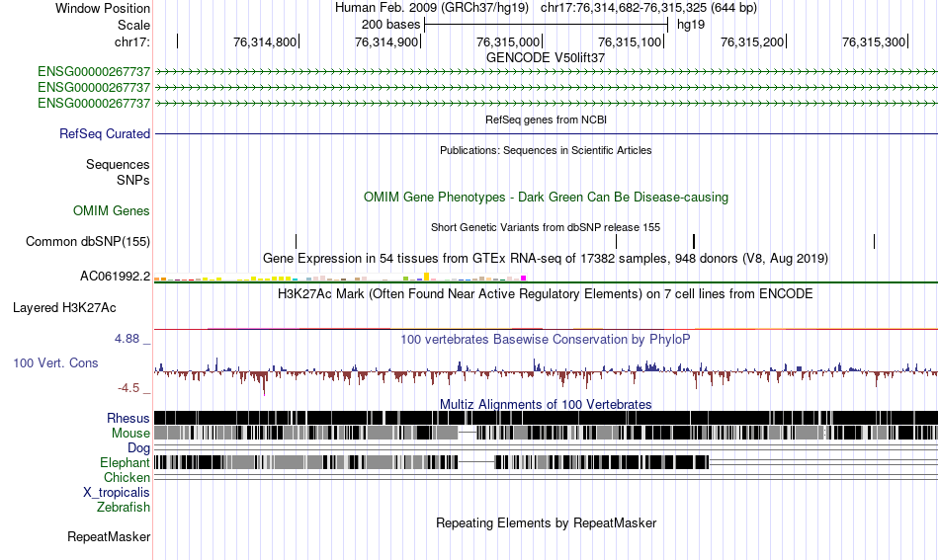939x560 pixels.
Task: Click the OMIM Genes track label
Action: coord(112,210)
